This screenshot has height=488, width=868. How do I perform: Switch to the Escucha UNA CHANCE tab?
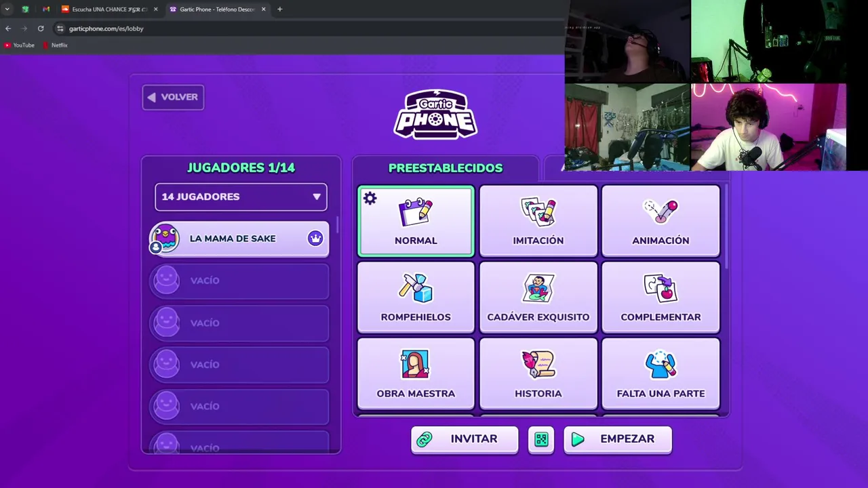coord(108,9)
